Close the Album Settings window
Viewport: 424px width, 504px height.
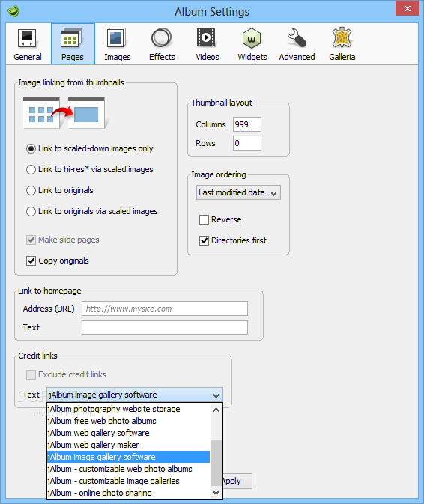pos(407,9)
